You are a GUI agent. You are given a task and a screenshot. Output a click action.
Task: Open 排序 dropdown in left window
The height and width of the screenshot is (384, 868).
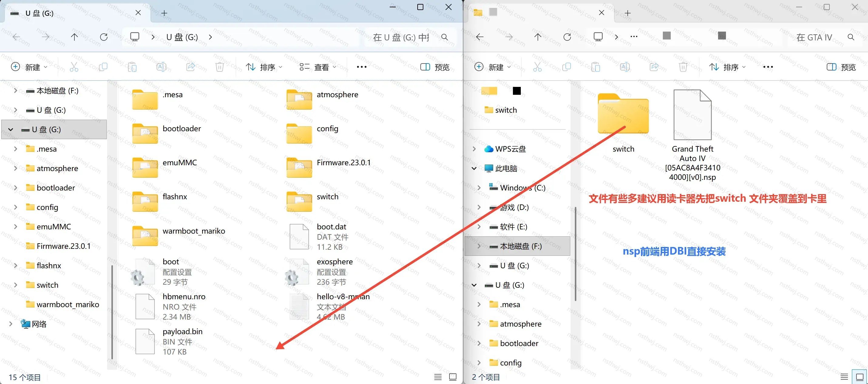pos(264,67)
